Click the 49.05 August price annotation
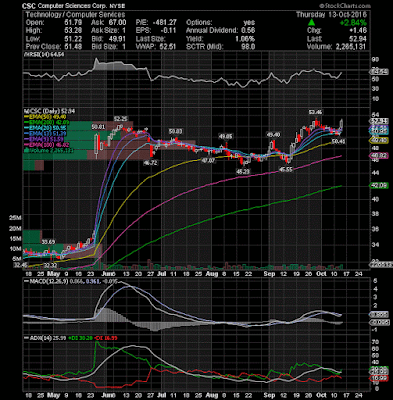Image resolution: width=393 pixels, height=400 pixels. [x=225, y=136]
